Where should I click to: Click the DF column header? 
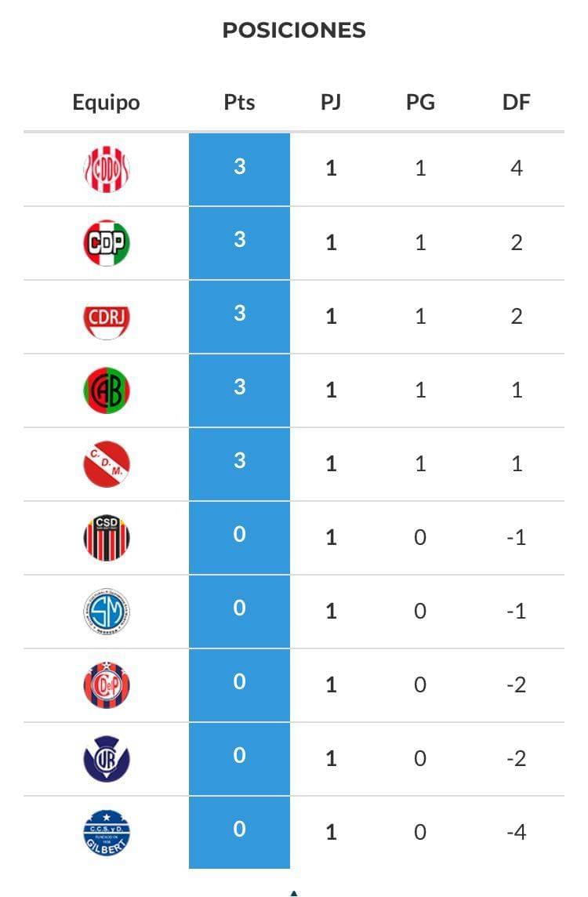point(516,103)
